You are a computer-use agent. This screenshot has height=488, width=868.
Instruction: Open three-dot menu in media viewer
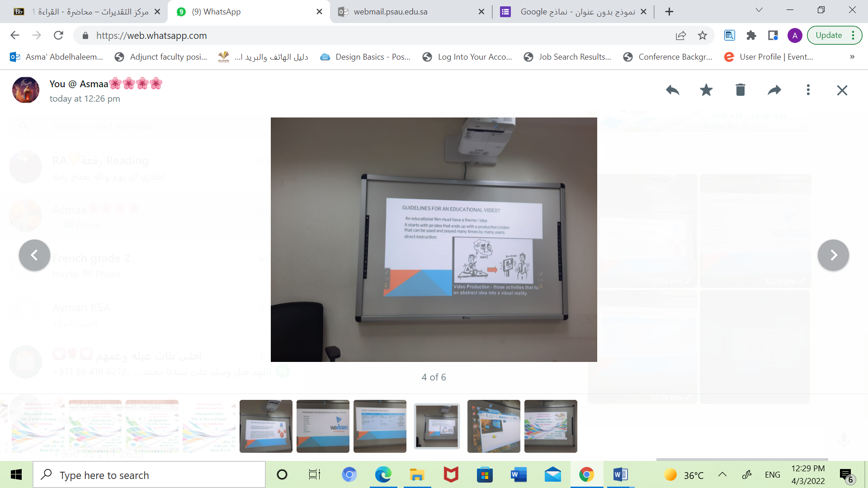808,90
